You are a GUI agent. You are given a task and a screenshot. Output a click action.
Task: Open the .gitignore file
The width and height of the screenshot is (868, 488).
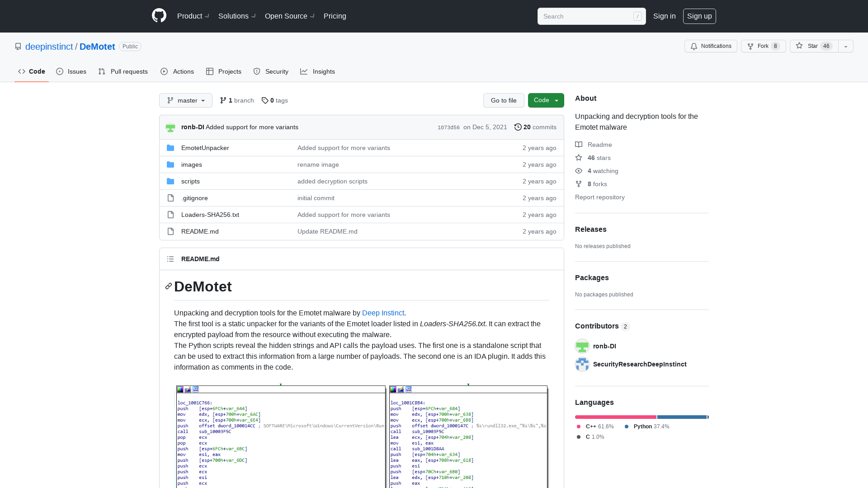click(194, 198)
